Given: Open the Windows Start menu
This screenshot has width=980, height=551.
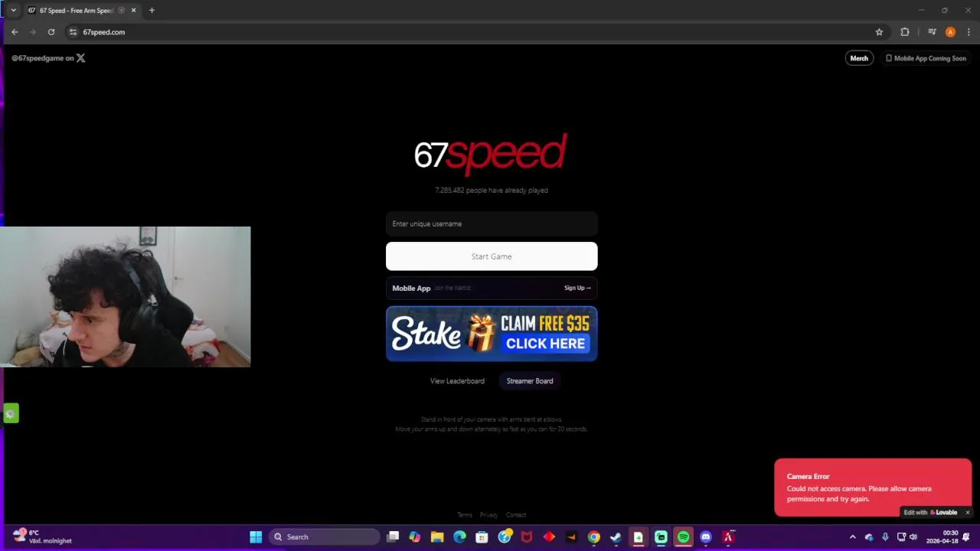Looking at the screenshot, I should (256, 537).
